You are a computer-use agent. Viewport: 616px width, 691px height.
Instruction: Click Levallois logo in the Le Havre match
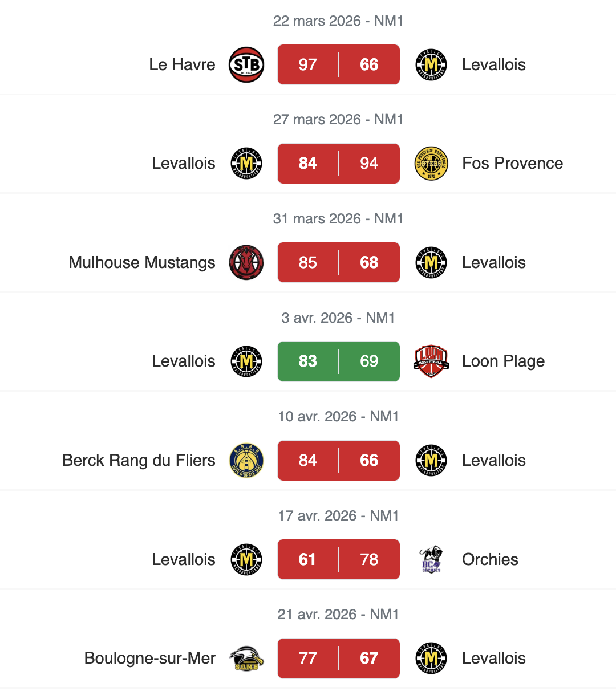[x=431, y=64]
